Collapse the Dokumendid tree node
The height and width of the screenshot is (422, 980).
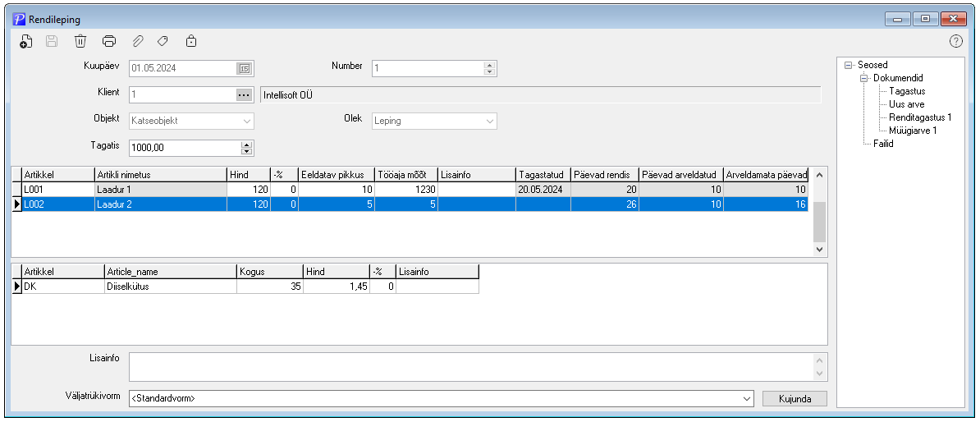[863, 78]
